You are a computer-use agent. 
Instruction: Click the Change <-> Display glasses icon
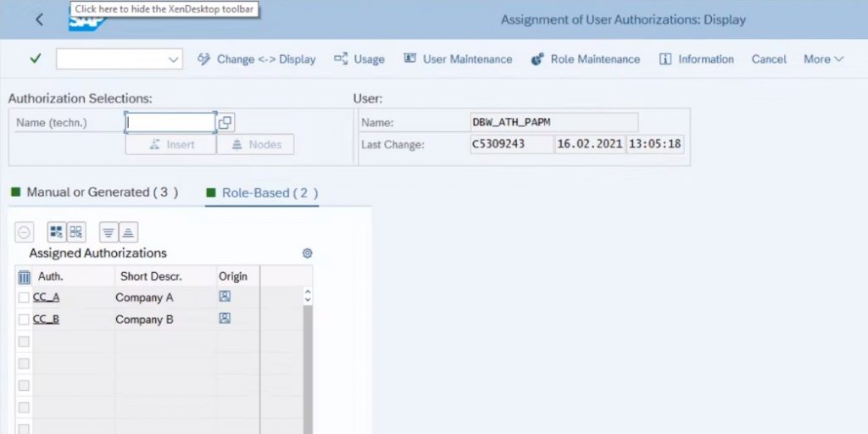point(203,59)
